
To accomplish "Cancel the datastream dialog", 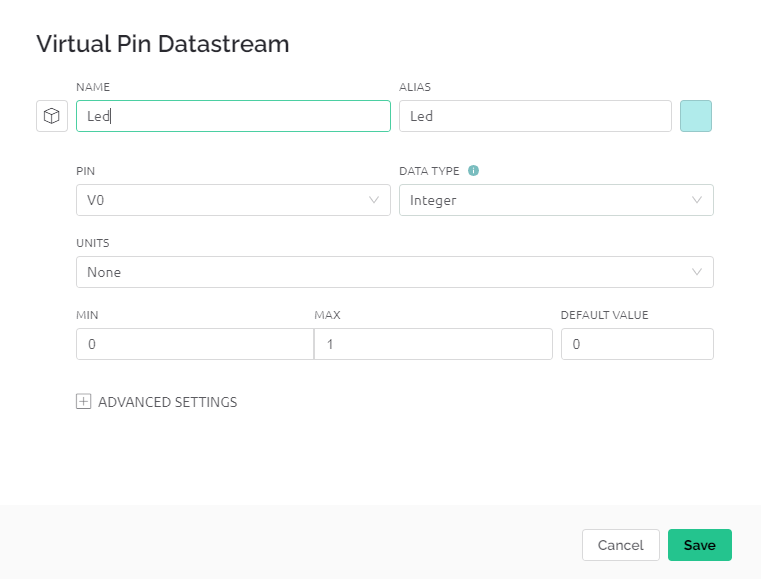I will (621, 545).
